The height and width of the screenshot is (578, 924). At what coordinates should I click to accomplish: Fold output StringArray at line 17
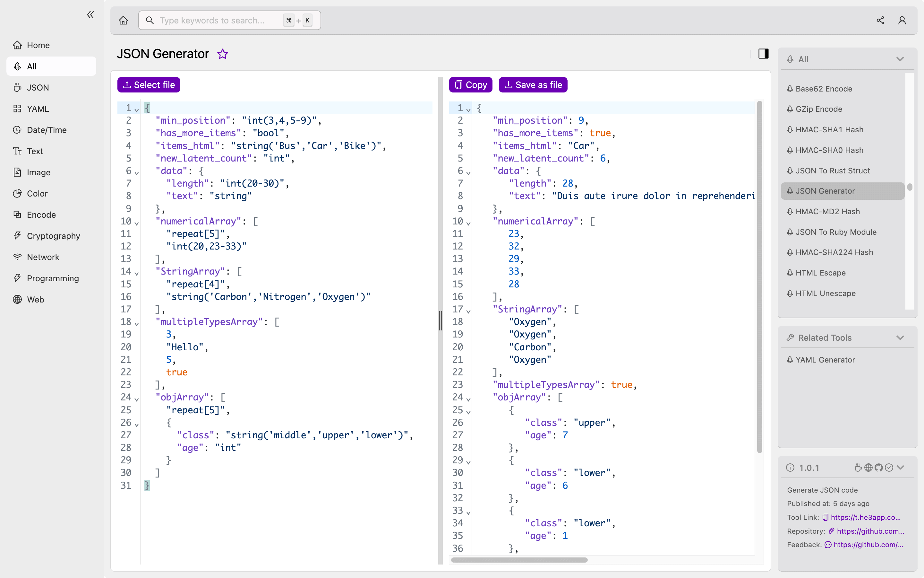coord(468,311)
